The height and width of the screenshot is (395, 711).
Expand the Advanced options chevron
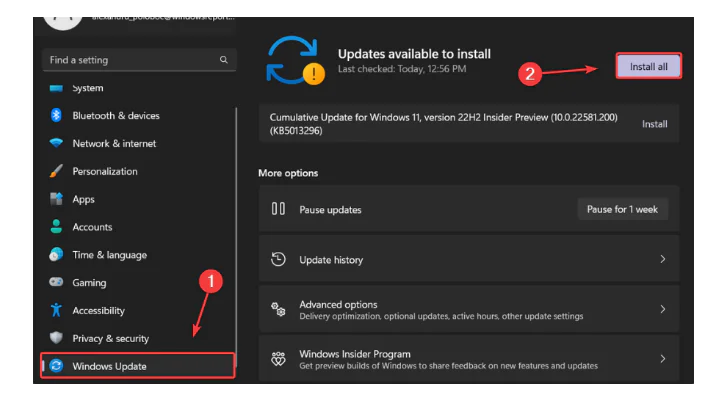662,309
